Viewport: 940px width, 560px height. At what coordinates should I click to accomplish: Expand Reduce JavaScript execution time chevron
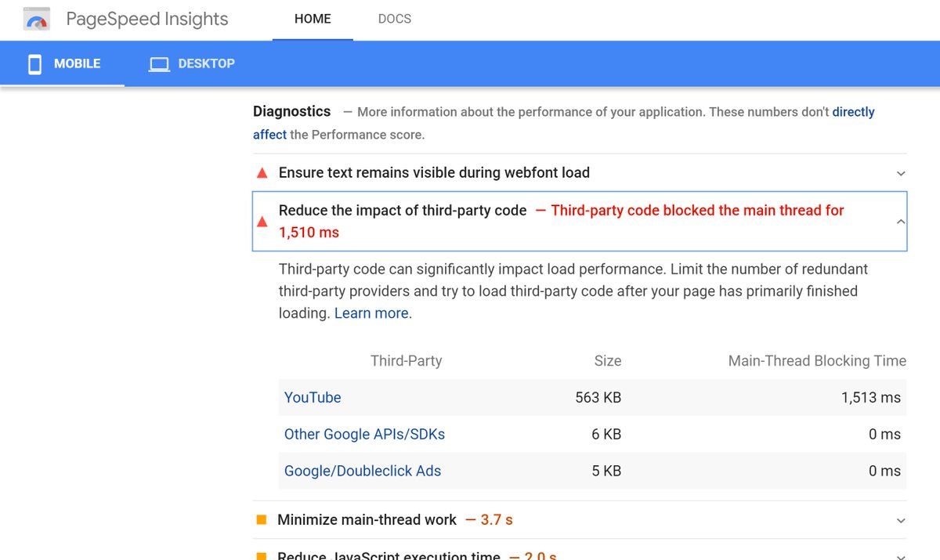pyautogui.click(x=901, y=556)
